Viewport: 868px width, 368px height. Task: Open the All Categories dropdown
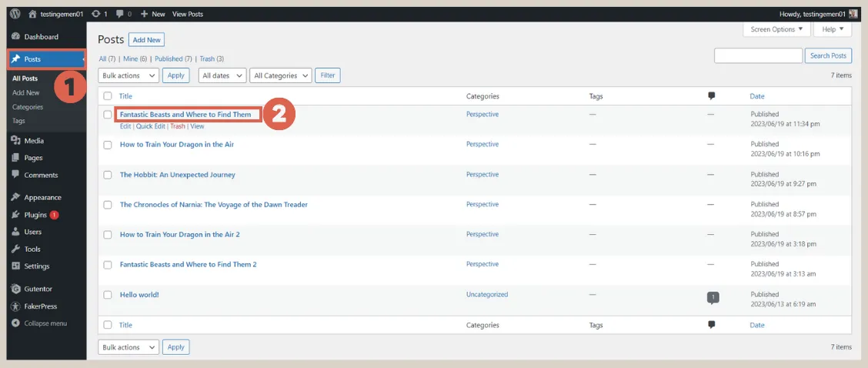pos(281,75)
